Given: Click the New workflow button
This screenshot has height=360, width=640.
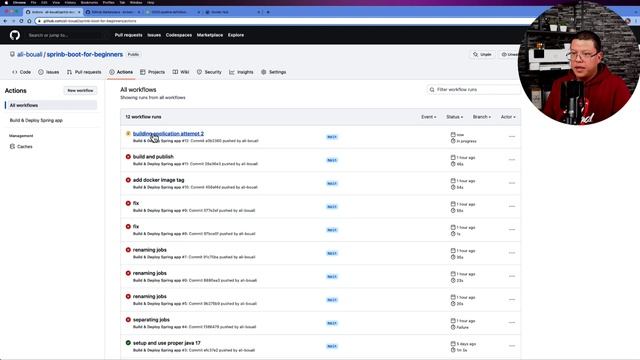Looking at the screenshot, I should tap(80, 90).
